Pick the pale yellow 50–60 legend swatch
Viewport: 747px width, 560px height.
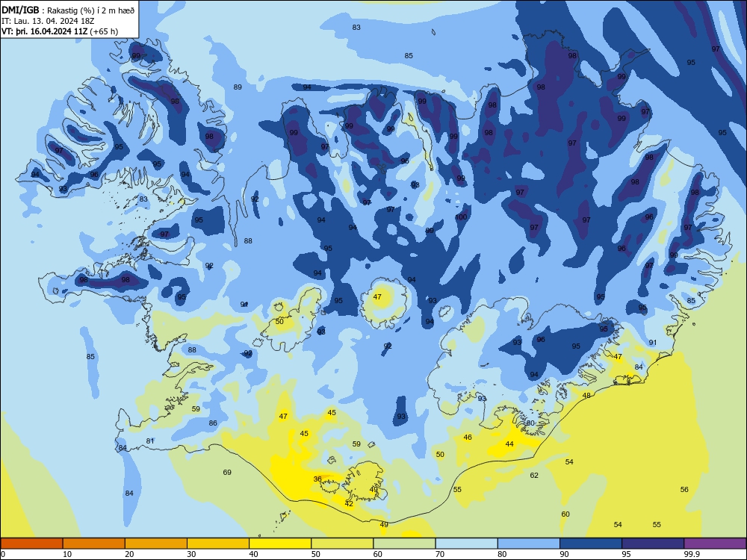(342, 544)
